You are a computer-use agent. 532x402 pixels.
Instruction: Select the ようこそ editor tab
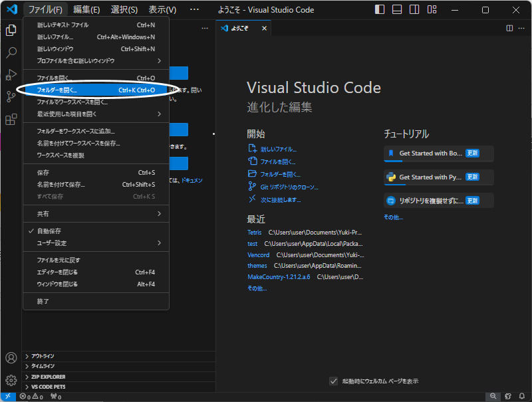(239, 29)
